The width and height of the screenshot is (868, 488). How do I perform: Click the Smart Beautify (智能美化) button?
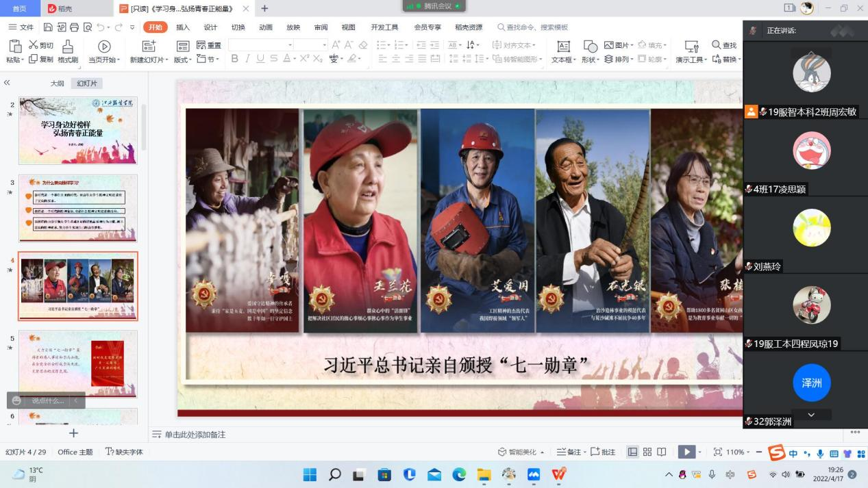pyautogui.click(x=521, y=452)
